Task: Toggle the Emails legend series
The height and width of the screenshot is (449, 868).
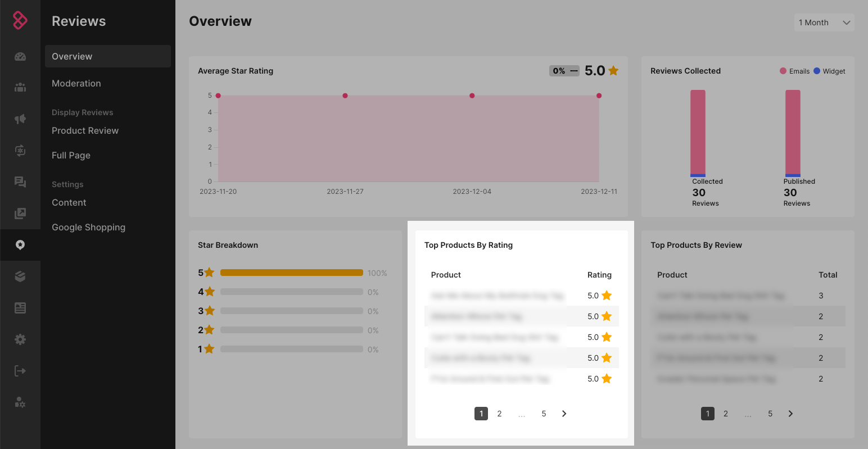Action: click(x=794, y=71)
